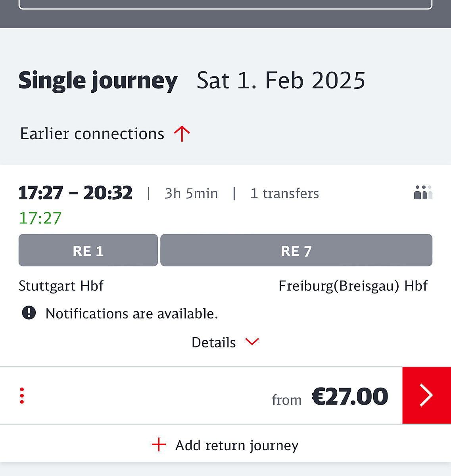Tap the 17:27 – 20:32 connection time
This screenshot has width=451, height=476.
[x=75, y=193]
